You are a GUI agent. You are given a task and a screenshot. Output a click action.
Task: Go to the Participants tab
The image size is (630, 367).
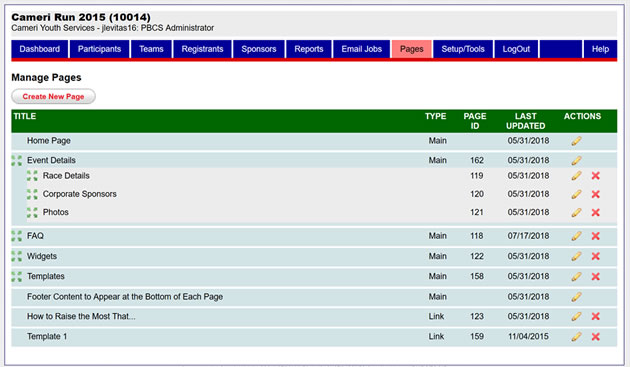tap(99, 49)
